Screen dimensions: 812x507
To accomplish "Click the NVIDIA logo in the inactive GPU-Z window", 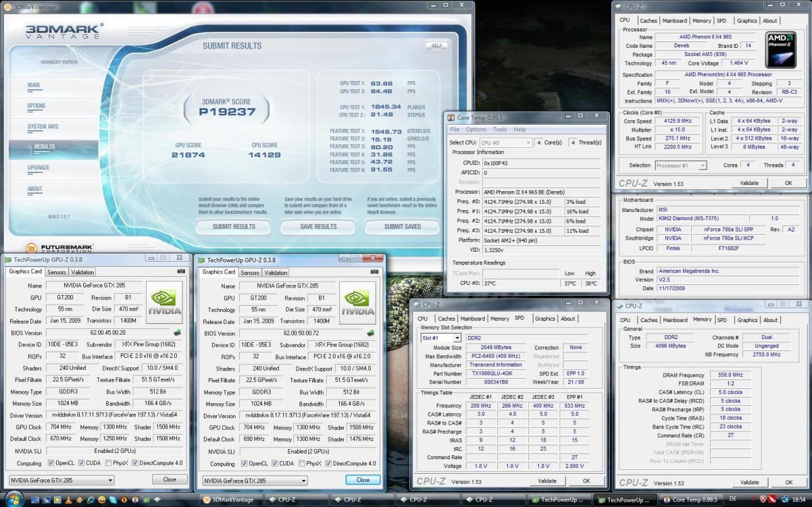I will click(164, 303).
